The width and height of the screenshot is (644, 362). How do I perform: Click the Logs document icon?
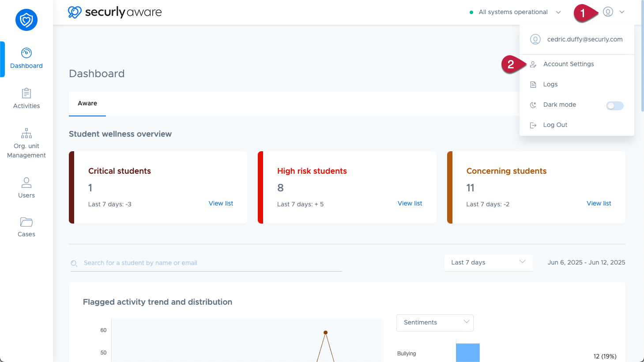[x=533, y=85]
